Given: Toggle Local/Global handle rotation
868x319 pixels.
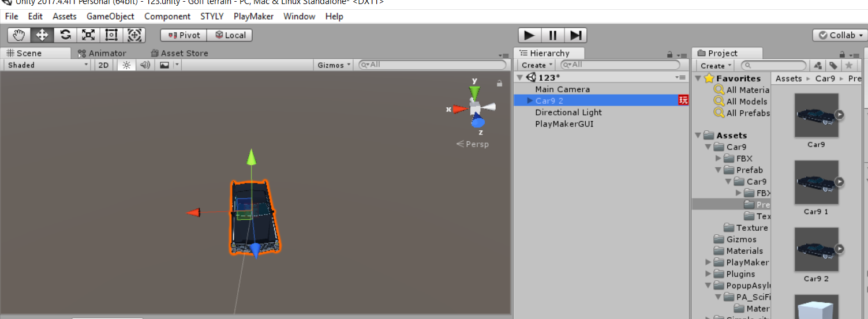Looking at the screenshot, I should point(230,35).
